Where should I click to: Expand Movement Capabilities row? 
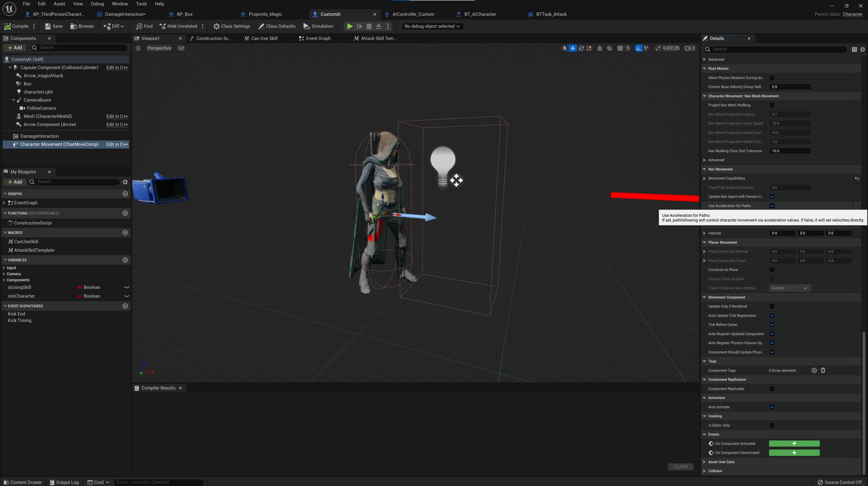[x=704, y=178]
